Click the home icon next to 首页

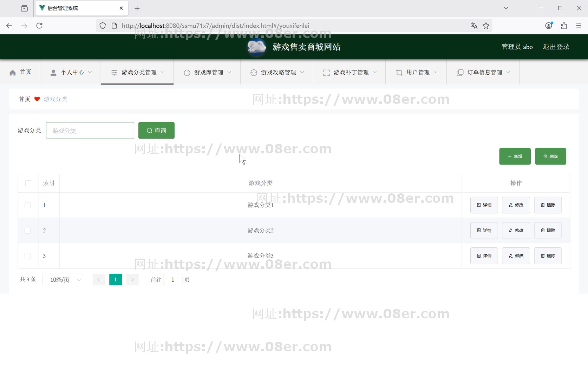[13, 72]
